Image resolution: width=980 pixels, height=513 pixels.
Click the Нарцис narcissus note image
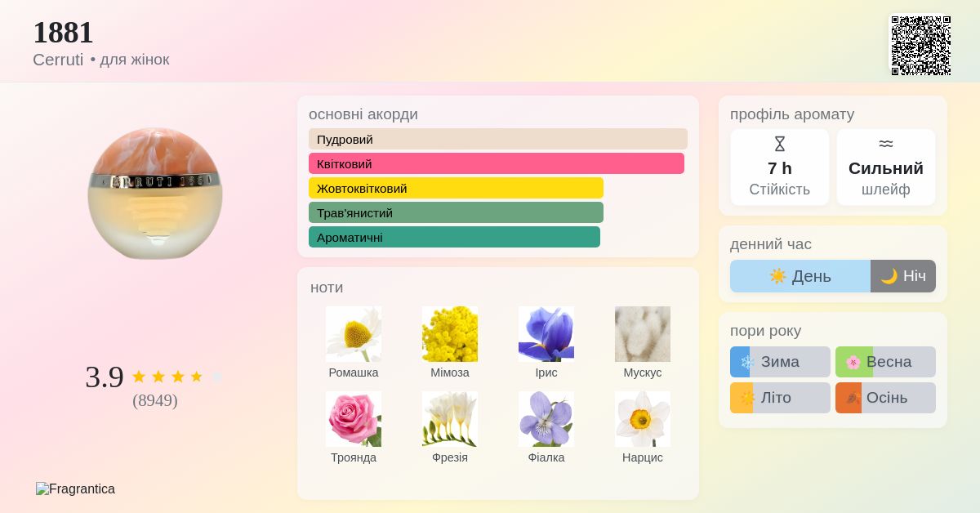point(643,419)
